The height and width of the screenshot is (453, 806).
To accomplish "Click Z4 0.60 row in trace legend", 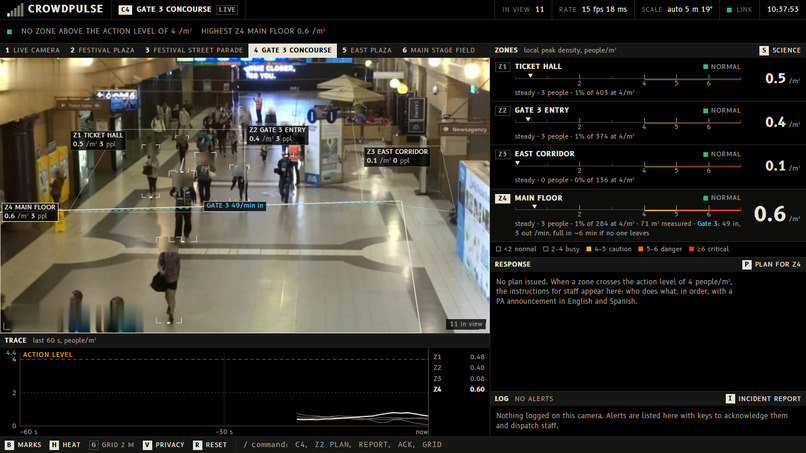I will click(459, 389).
